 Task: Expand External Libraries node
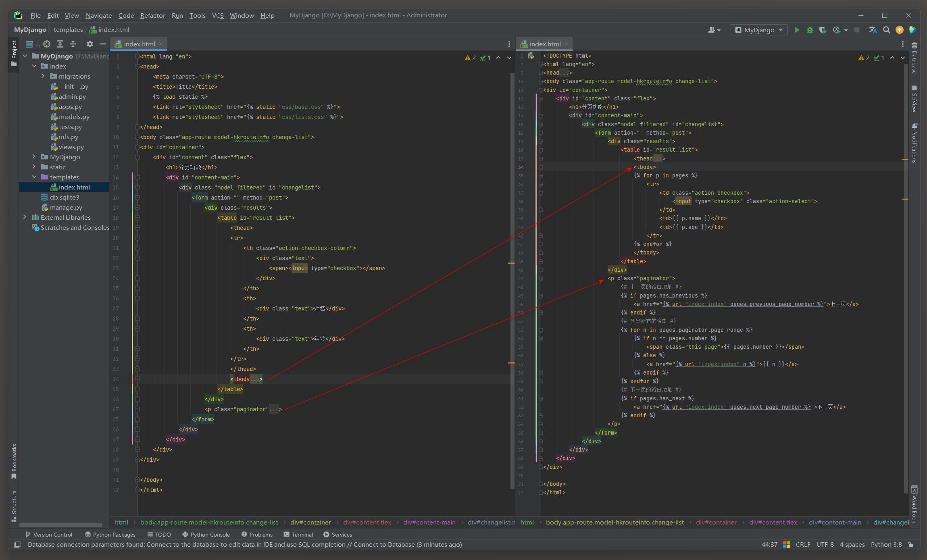[25, 217]
